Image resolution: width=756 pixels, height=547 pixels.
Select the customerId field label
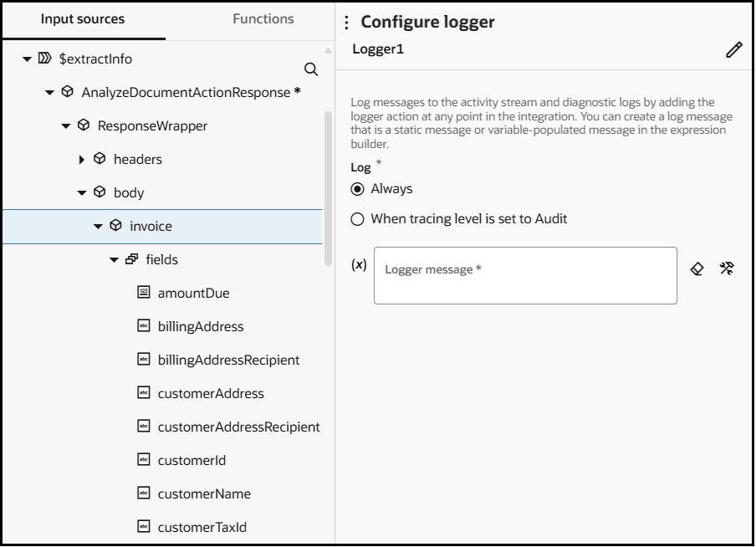(x=192, y=460)
